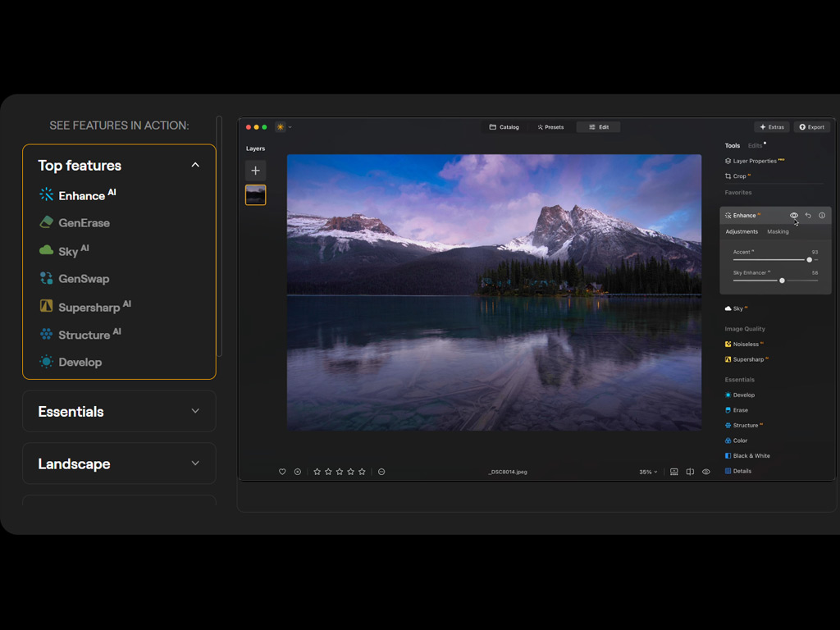Switch to the Catalog tab
This screenshot has height=630, width=840.
pyautogui.click(x=504, y=127)
